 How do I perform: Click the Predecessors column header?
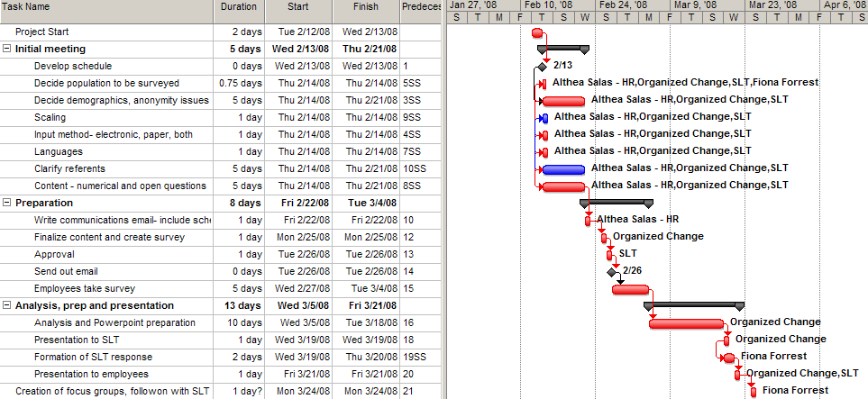click(421, 7)
